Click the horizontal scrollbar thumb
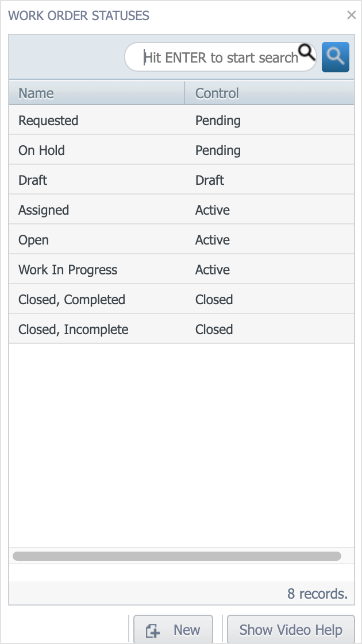 pos(177,556)
